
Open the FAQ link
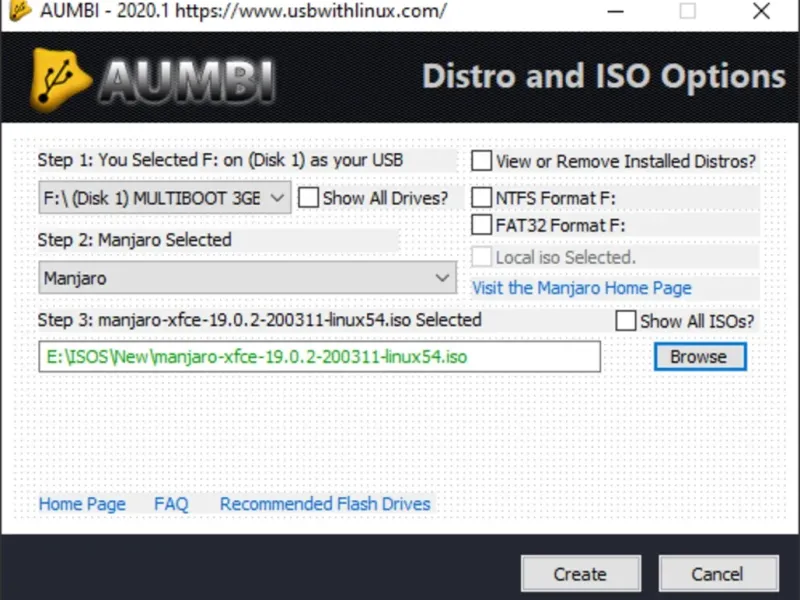pos(171,504)
